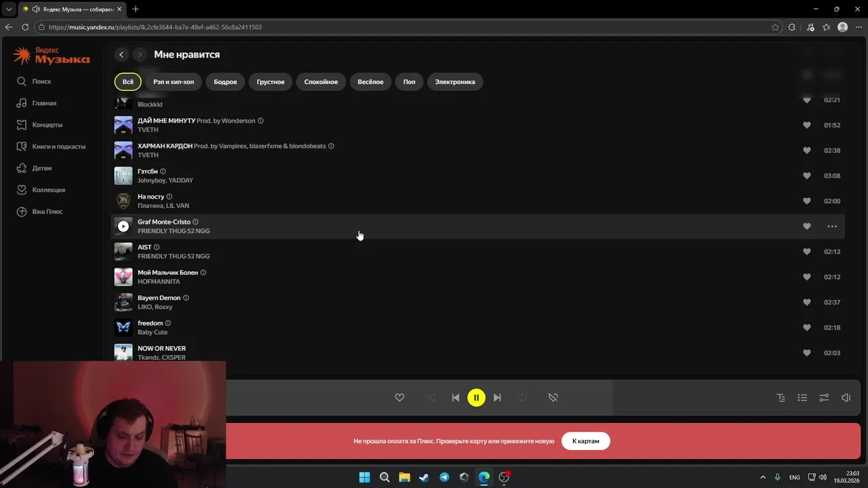Pause playback with the yellow button

pos(477,398)
